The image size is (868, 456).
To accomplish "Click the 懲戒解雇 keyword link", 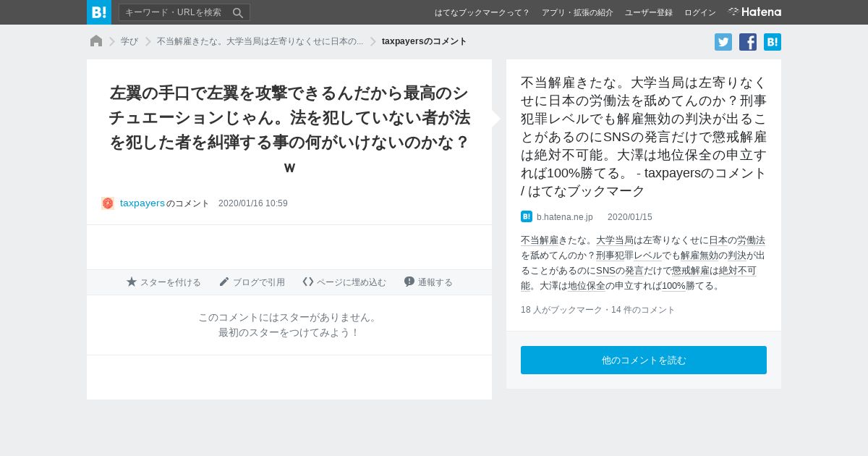I will pos(691,271).
